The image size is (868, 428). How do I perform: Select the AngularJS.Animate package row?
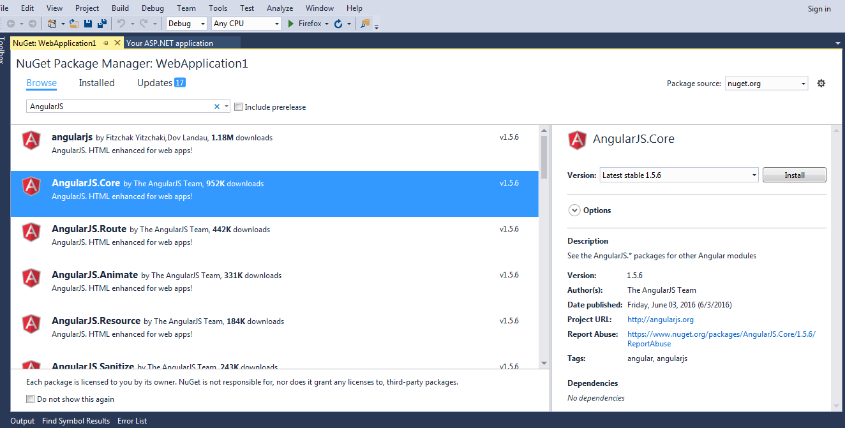tap(274, 286)
